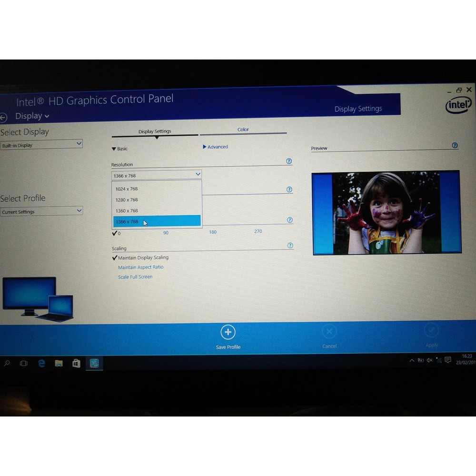476x476 pixels.
Task: Click the Scaling section help icon
Action: [x=290, y=246]
